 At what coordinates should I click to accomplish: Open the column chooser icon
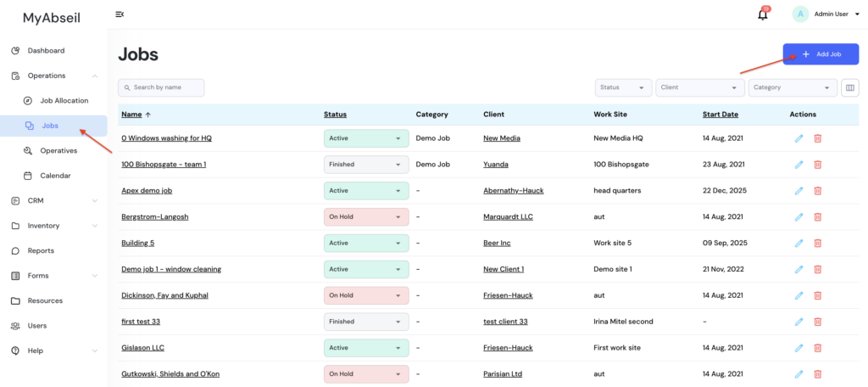pyautogui.click(x=849, y=87)
